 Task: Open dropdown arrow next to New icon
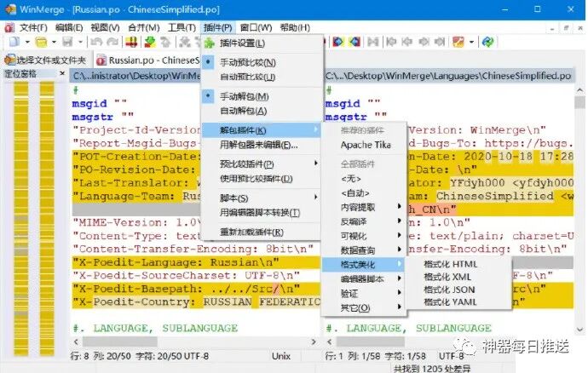pos(27,42)
